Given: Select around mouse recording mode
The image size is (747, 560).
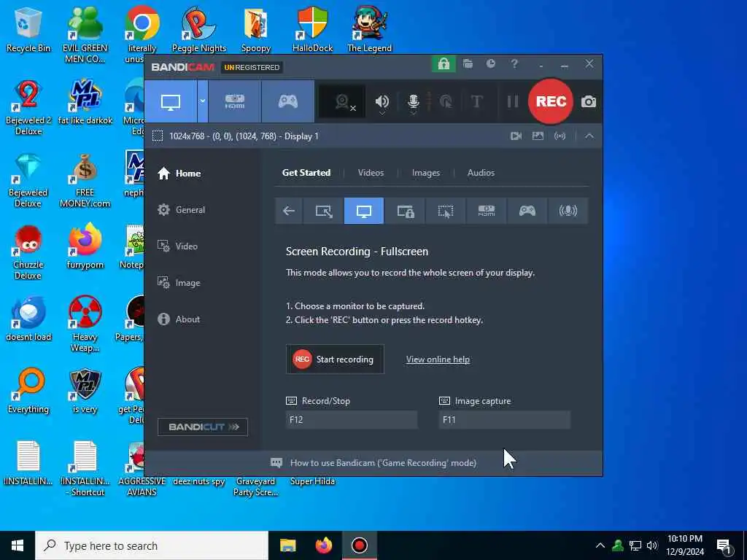Looking at the screenshot, I should pos(446,211).
